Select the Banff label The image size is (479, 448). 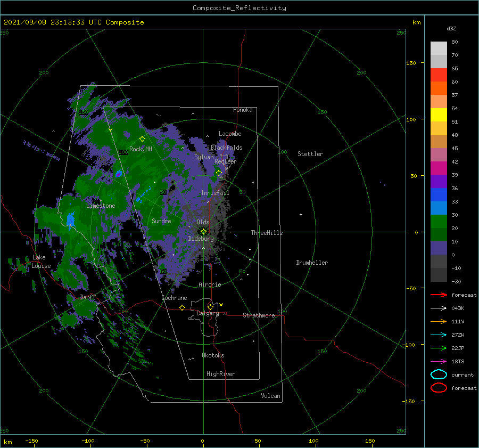88,297
